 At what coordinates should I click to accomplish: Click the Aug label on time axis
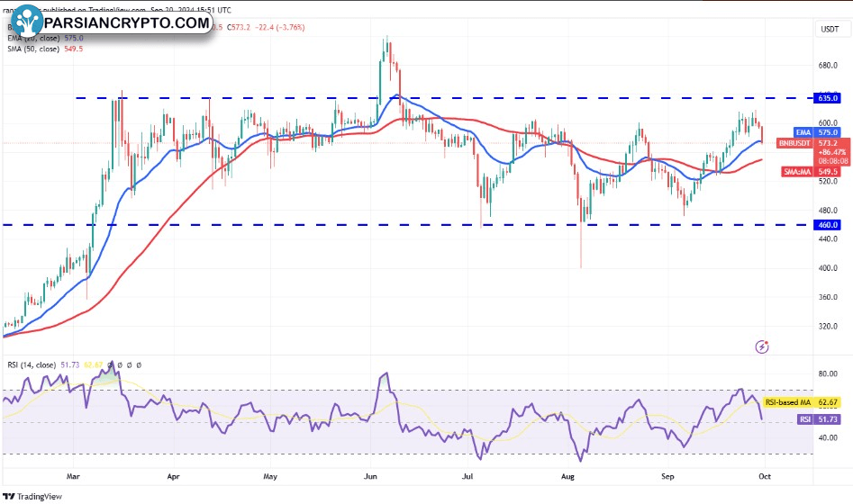[567, 472]
